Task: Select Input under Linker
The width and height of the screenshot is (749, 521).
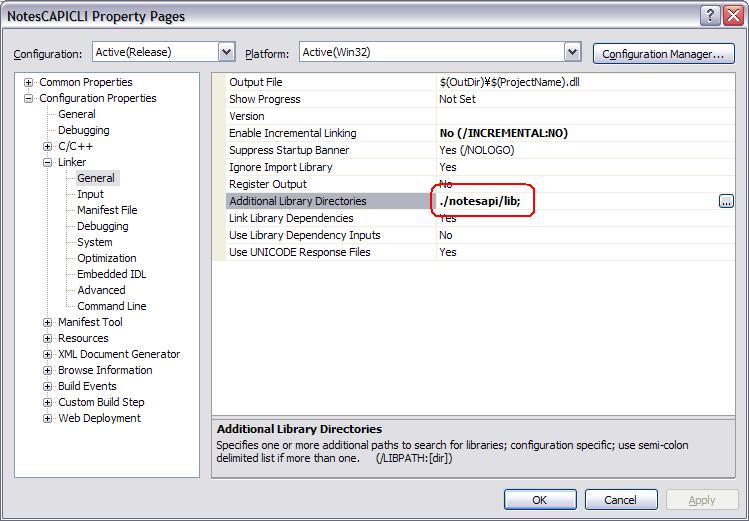Action: [90, 194]
